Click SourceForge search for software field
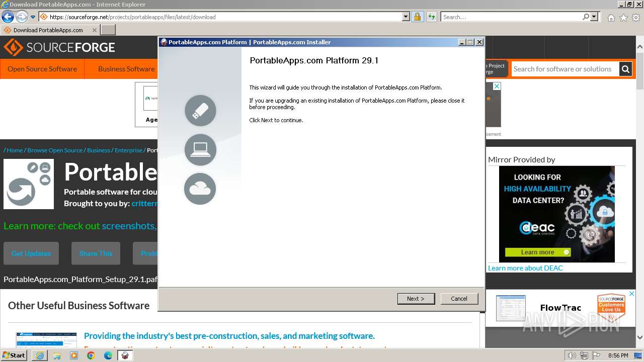This screenshot has width=644, height=362. [x=564, y=69]
